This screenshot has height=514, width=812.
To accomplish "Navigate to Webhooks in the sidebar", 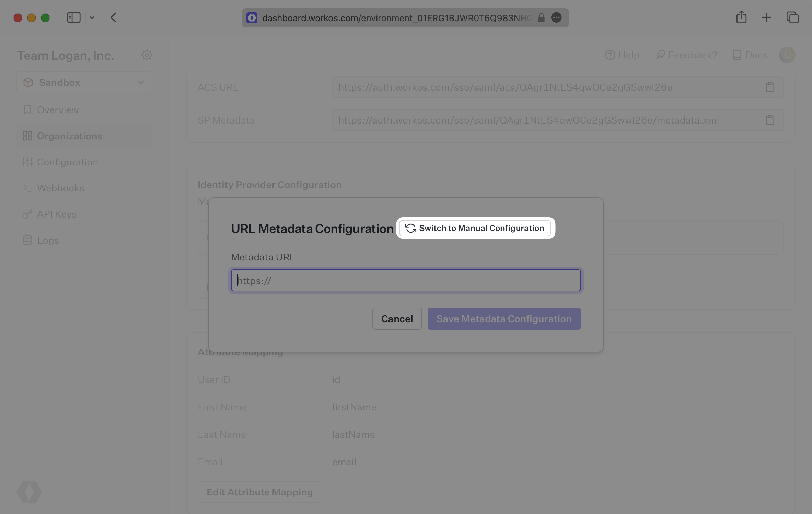I will tap(60, 188).
